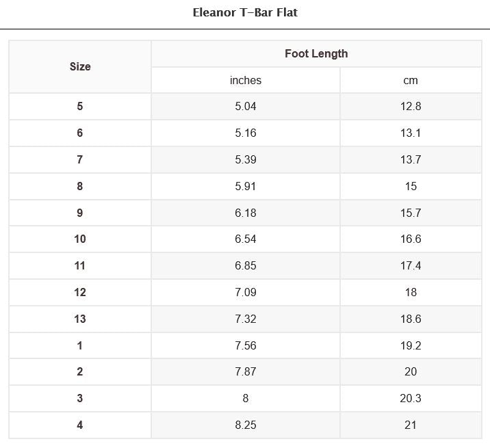Select the 7.87 inches cell
The image size is (490, 448).
(246, 371)
